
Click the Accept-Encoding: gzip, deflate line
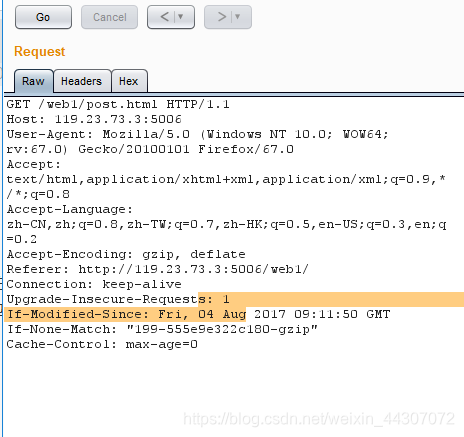[x=126, y=254]
